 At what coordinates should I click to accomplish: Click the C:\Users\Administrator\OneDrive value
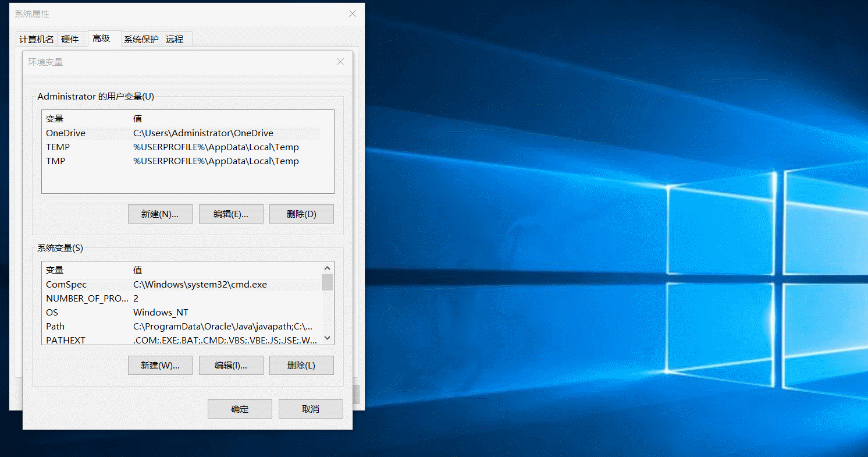[203, 133]
